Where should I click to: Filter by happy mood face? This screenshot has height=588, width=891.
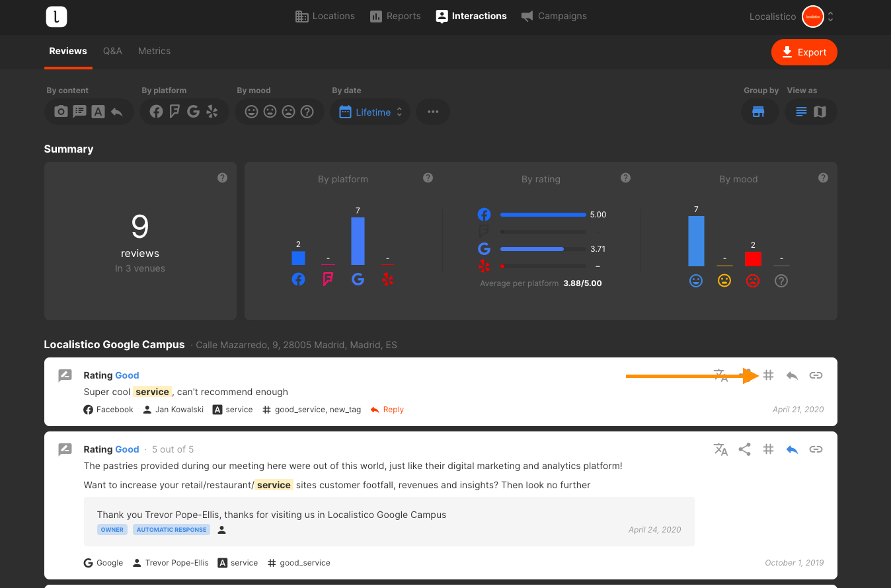[251, 112]
